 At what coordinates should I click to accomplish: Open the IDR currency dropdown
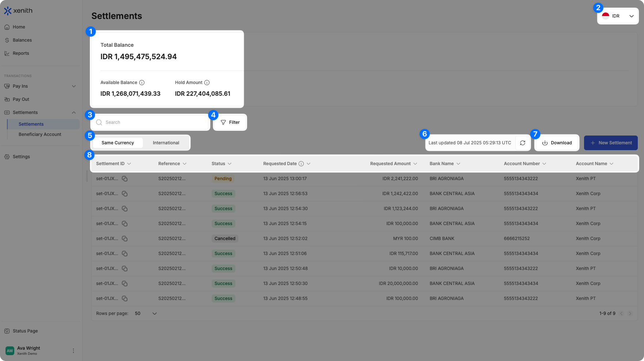[618, 16]
